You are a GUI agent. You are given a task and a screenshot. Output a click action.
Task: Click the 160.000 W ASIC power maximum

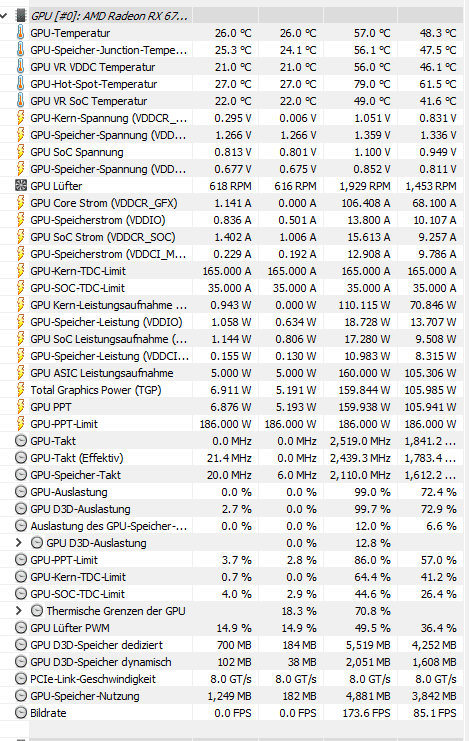(364, 373)
